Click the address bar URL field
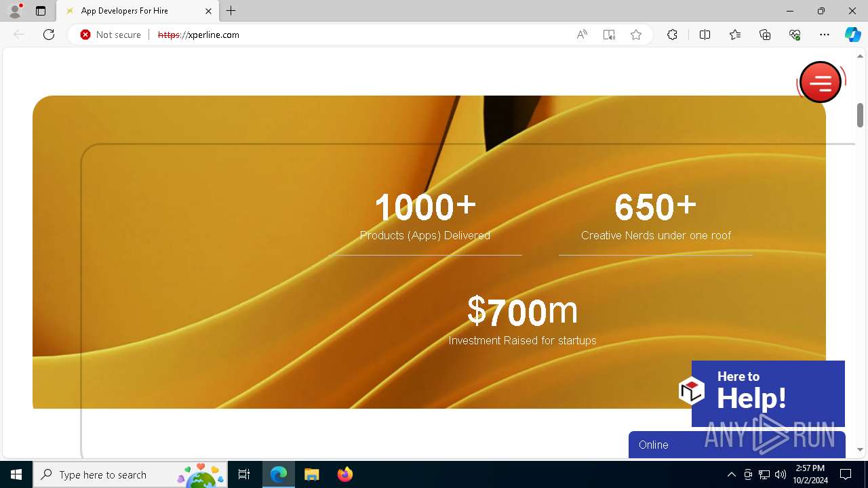868x488 pixels. point(359,35)
